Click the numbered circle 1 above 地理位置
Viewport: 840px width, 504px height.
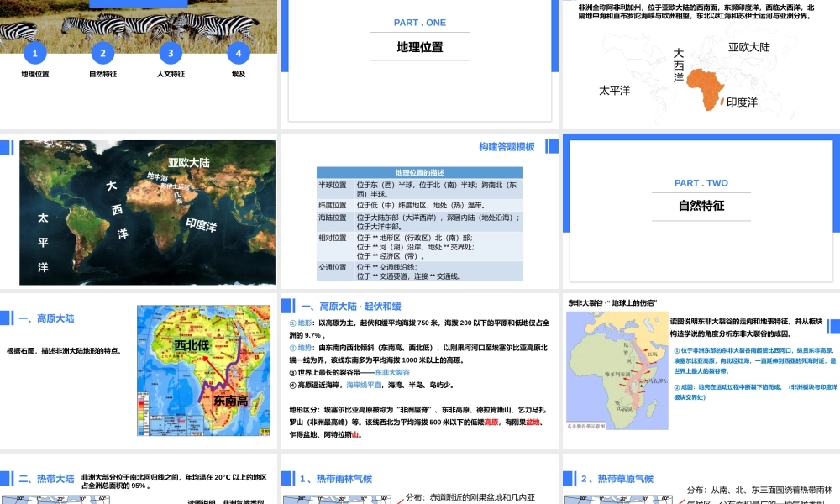click(x=34, y=54)
